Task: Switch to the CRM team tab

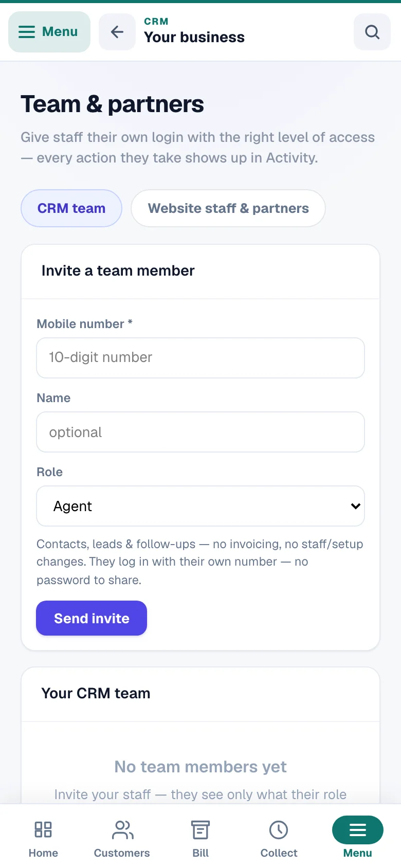Action: click(71, 208)
